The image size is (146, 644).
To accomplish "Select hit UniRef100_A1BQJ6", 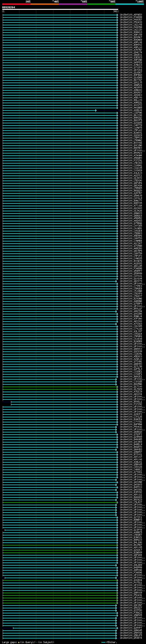I will (x=131, y=110).
